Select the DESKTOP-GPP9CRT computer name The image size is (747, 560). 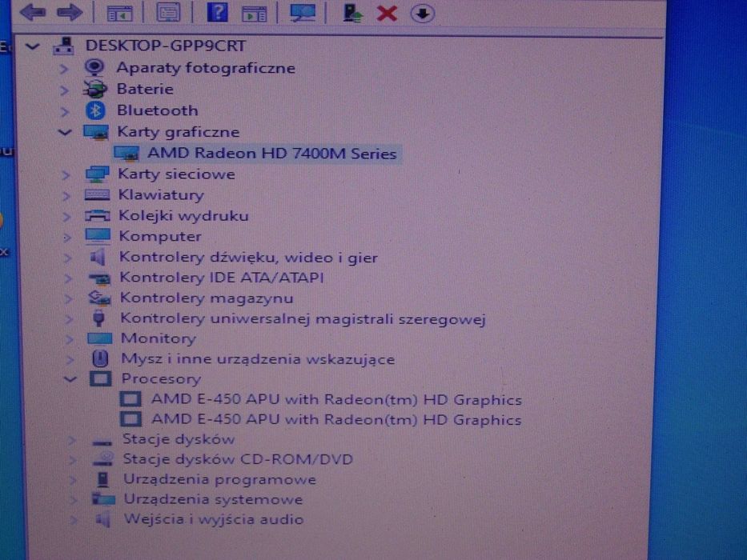[x=165, y=46]
